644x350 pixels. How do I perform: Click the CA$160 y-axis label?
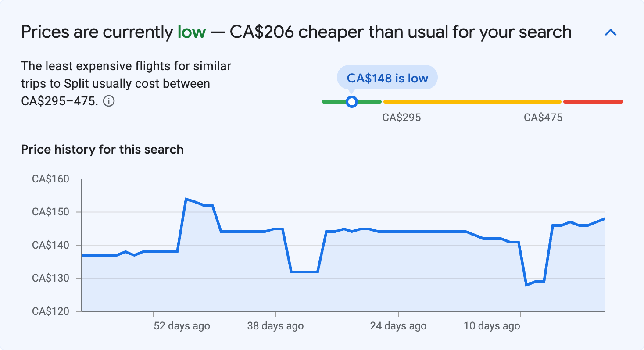tap(51, 179)
